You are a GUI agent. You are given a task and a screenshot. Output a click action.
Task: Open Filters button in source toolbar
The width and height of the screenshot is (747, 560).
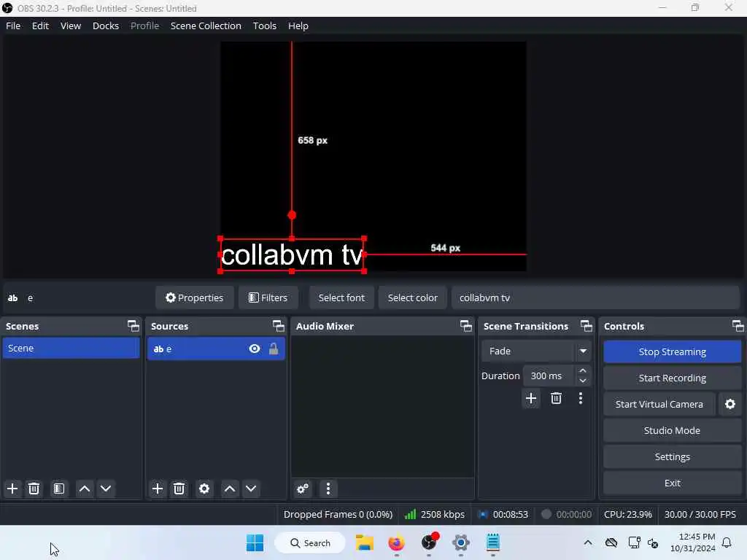click(x=268, y=297)
